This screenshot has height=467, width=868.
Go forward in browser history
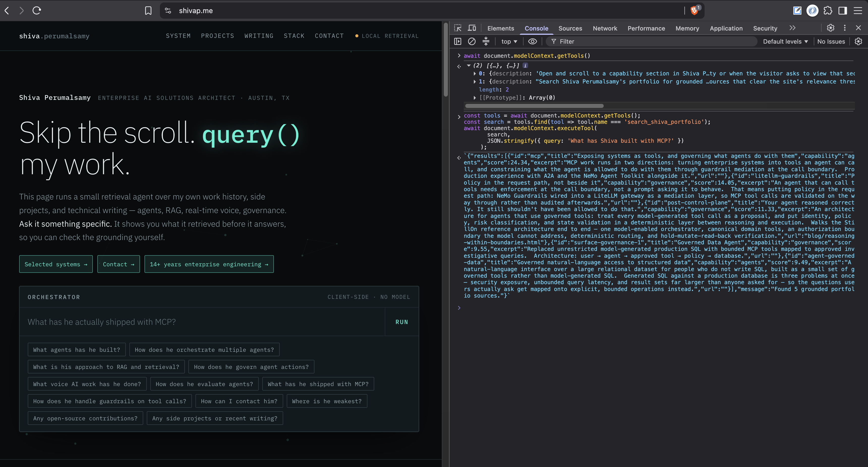click(x=22, y=10)
